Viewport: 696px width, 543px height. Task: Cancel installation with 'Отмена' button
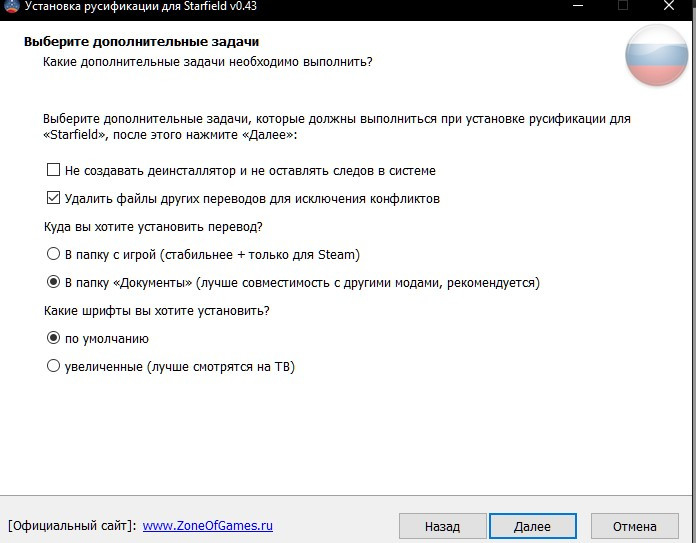(x=635, y=526)
